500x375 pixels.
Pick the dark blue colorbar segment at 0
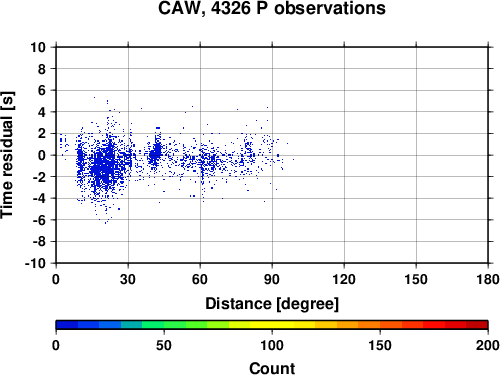[x=67, y=325]
